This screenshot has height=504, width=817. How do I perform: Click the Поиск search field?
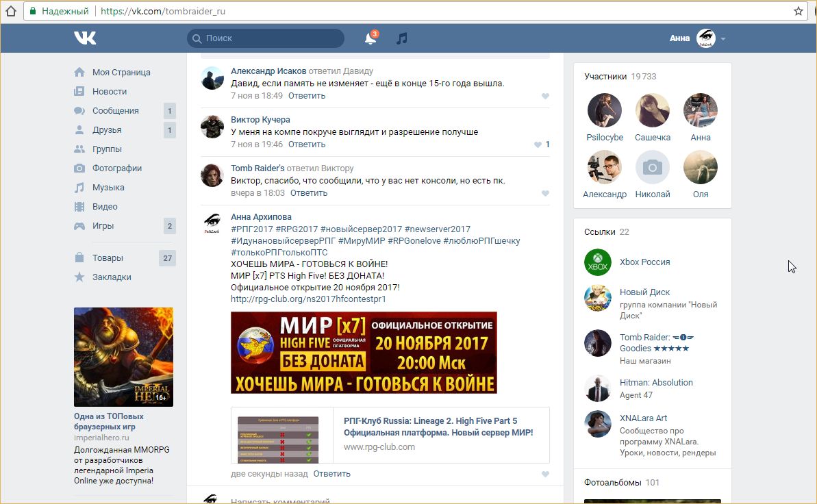(x=266, y=38)
